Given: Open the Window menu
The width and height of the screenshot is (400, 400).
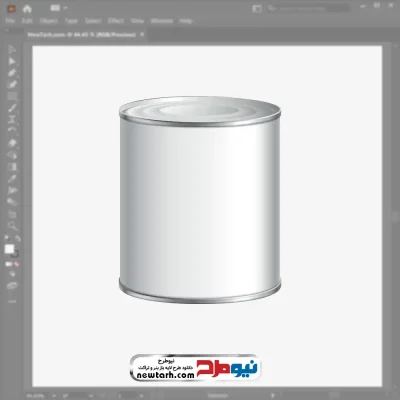Looking at the screenshot, I should [162, 21].
